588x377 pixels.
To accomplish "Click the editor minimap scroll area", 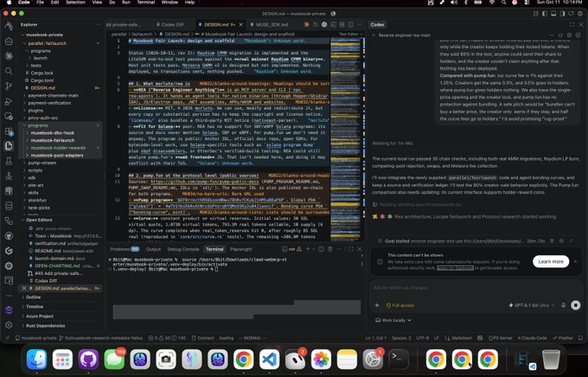I will click(x=345, y=139).
